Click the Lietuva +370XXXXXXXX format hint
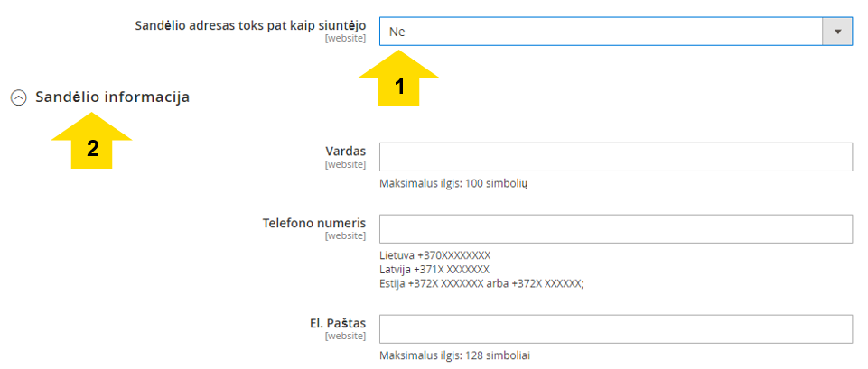The image size is (868, 369). [x=435, y=256]
